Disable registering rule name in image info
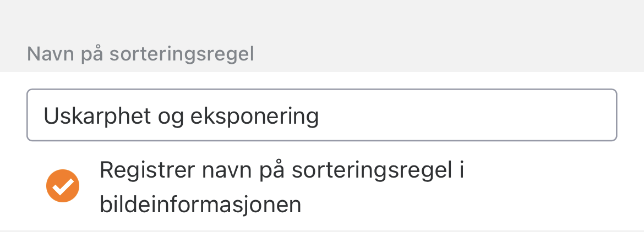The height and width of the screenshot is (232, 644). [63, 186]
